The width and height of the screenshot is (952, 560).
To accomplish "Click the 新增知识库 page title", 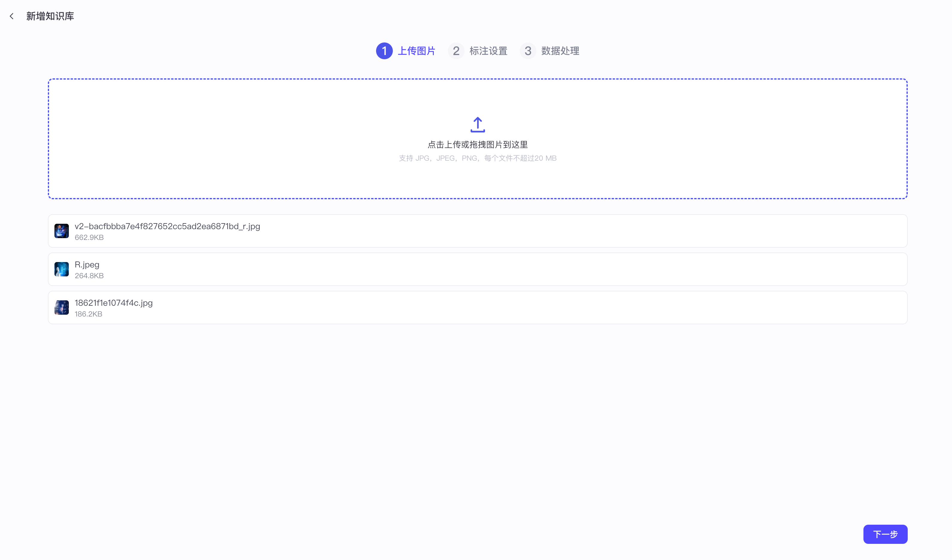I will pyautogui.click(x=50, y=16).
